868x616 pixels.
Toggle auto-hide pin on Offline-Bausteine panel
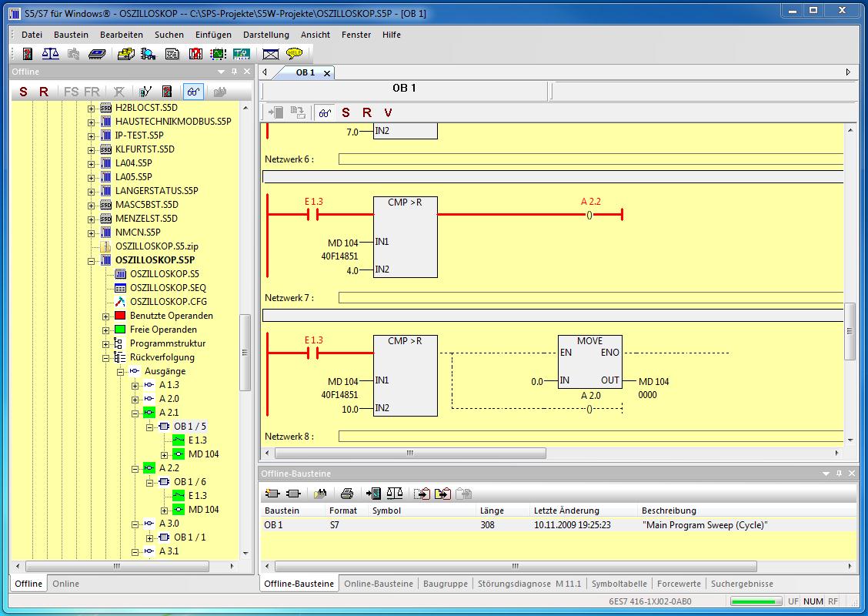(x=840, y=474)
